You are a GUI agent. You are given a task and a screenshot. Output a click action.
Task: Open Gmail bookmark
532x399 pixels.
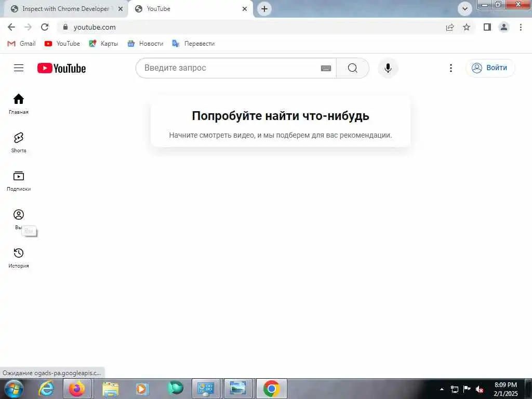click(x=22, y=44)
